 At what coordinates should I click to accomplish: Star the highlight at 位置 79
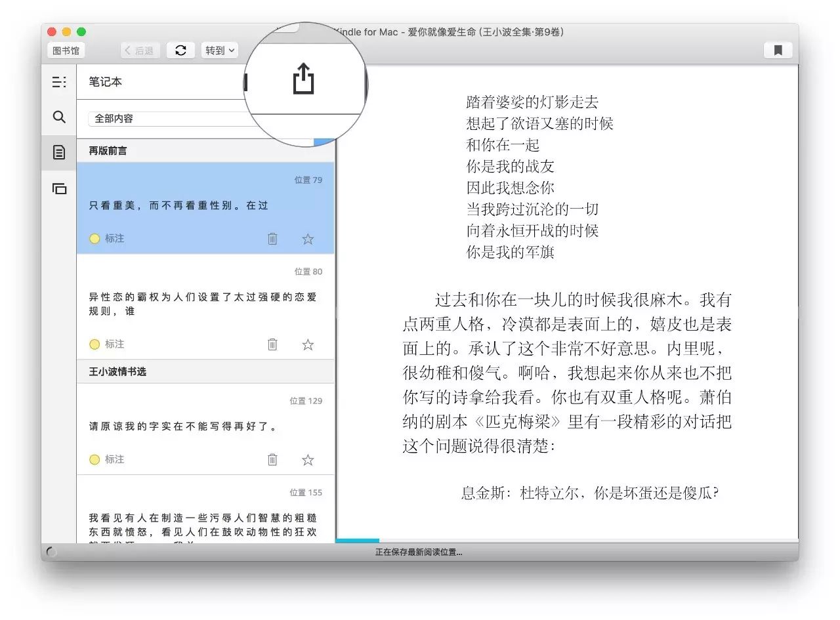[308, 239]
